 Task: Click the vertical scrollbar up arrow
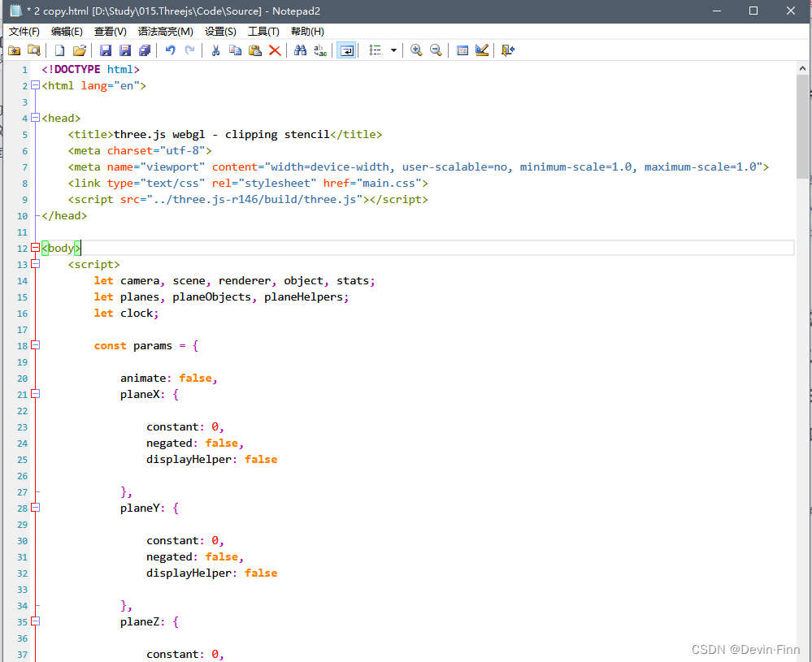pyautogui.click(x=802, y=67)
